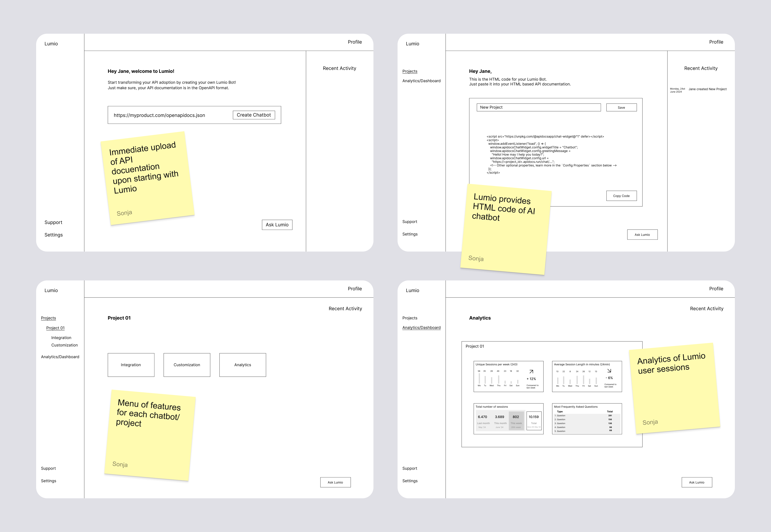Click the Lumio logo on the HTML code screen

[412, 44]
